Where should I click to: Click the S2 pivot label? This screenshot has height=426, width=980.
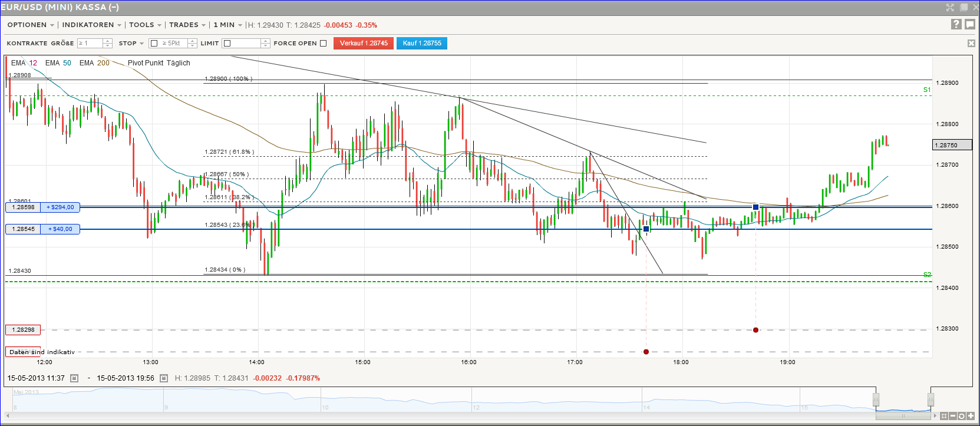(x=927, y=275)
